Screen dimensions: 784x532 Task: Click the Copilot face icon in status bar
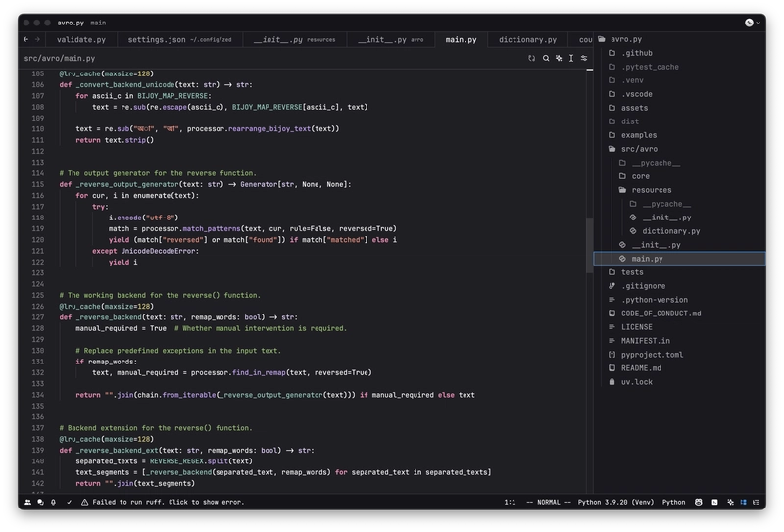click(x=699, y=502)
